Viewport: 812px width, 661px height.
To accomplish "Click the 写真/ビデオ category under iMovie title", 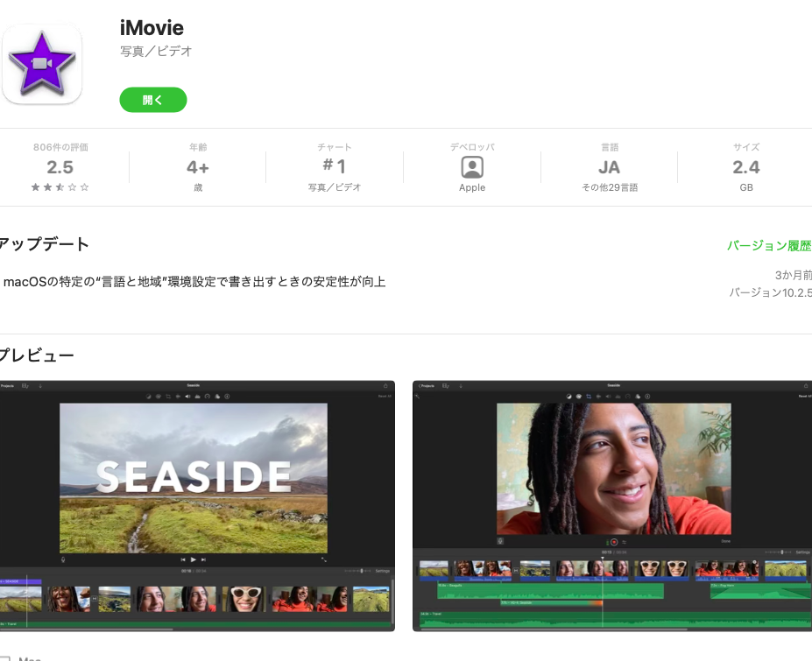I will pos(156,52).
